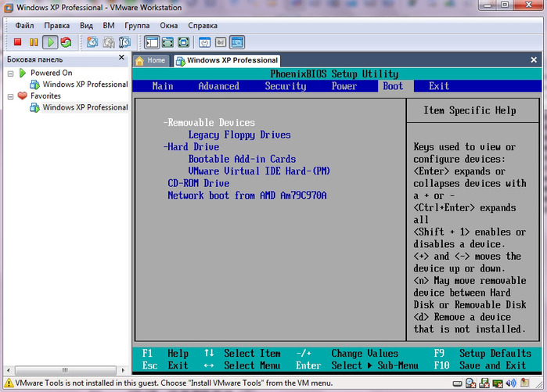
Task: Show the console view icon
Action: [237, 42]
